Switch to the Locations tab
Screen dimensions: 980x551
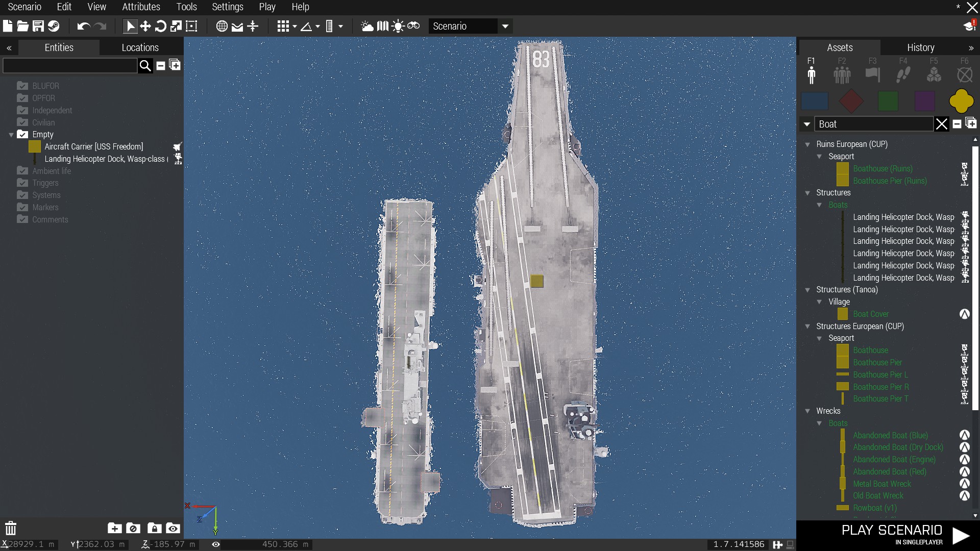click(x=140, y=47)
